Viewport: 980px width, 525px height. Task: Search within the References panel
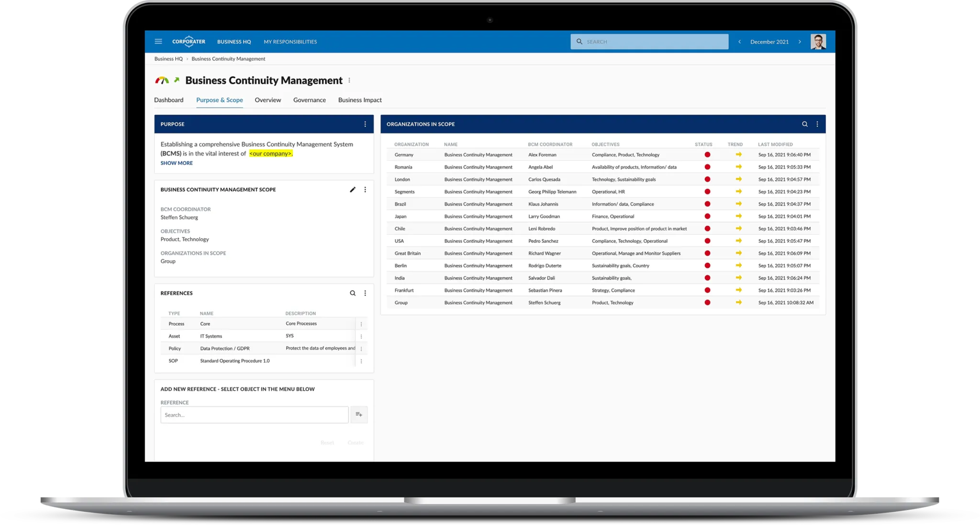(353, 293)
